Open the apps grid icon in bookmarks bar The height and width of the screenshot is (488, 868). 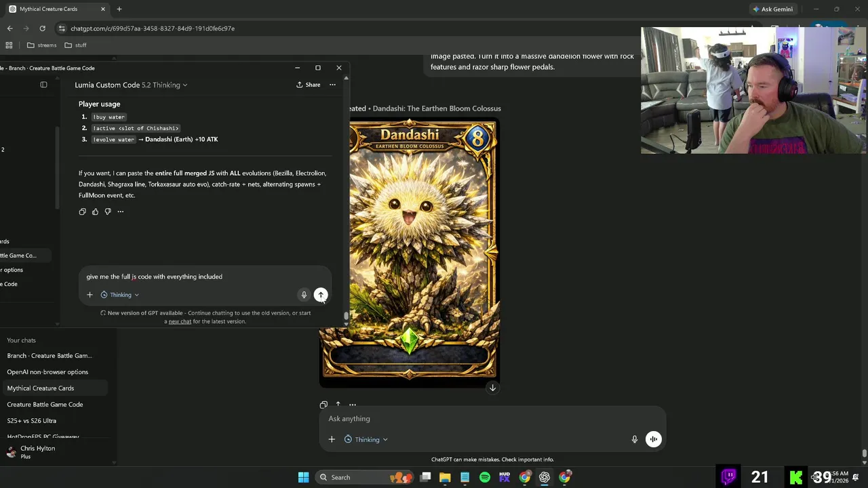(x=9, y=45)
